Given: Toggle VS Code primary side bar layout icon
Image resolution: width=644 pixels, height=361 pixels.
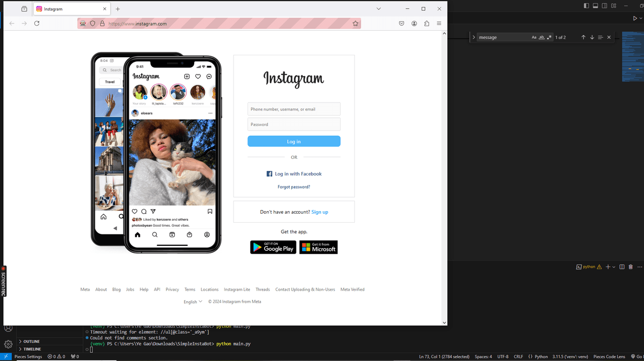Looking at the screenshot, I should click(586, 6).
